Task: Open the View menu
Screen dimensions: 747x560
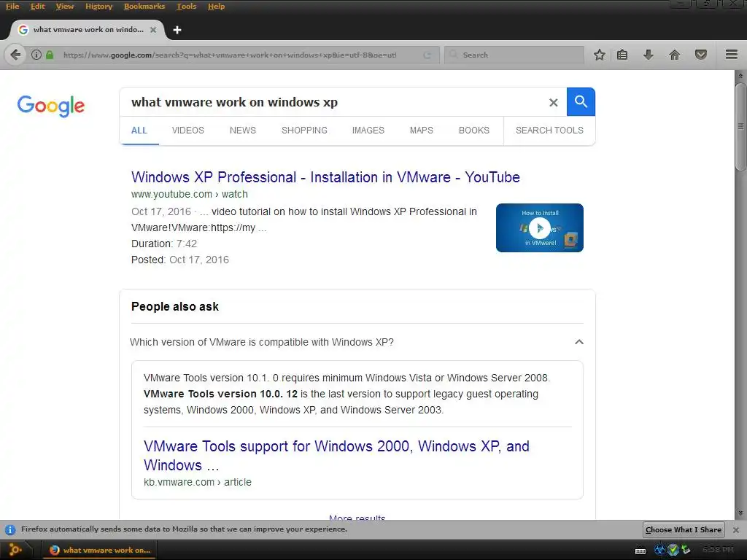Action: click(x=65, y=6)
